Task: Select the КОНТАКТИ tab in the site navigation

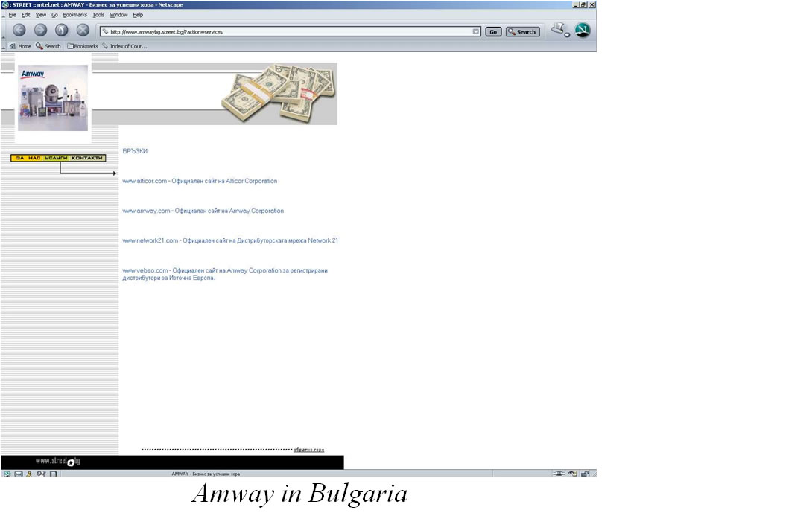Action: 87,158
